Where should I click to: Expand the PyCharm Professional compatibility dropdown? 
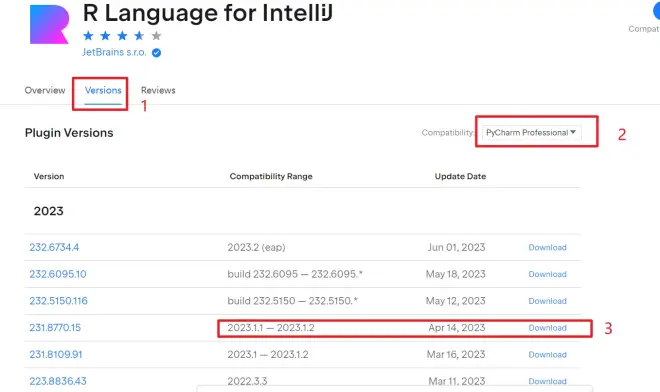[532, 132]
